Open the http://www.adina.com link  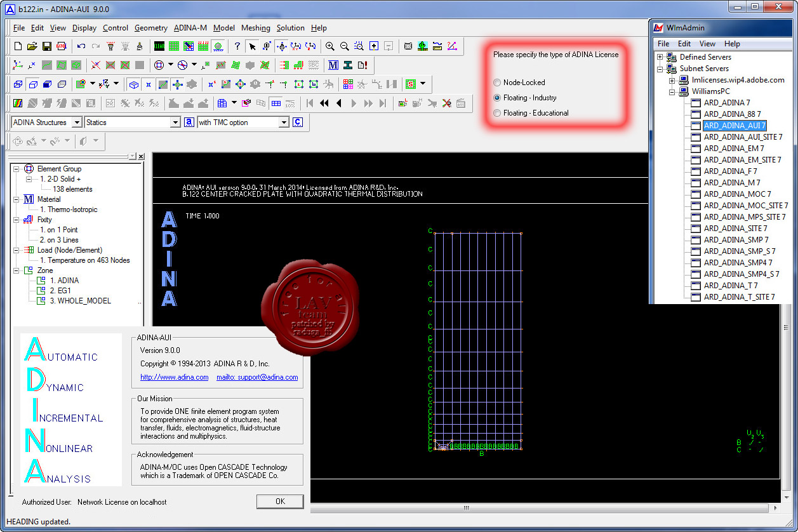coord(175,377)
